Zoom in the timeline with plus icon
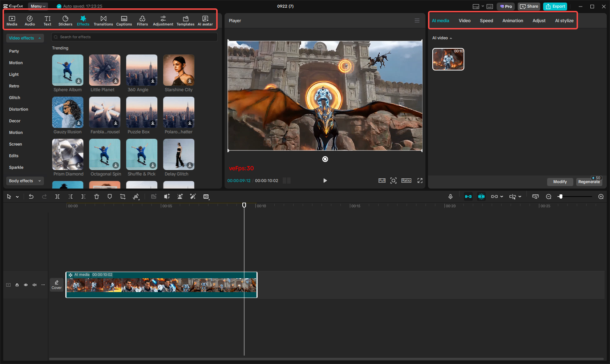The height and width of the screenshot is (364, 610). (x=601, y=197)
